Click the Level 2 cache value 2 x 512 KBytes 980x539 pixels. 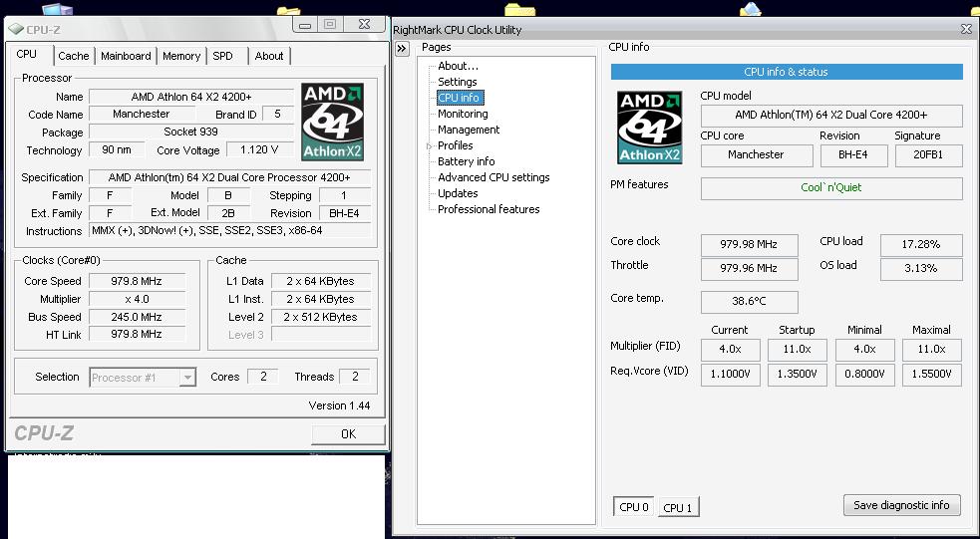(321, 317)
